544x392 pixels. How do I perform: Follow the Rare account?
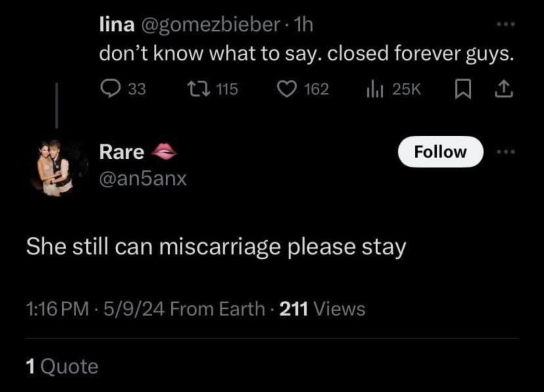click(440, 152)
